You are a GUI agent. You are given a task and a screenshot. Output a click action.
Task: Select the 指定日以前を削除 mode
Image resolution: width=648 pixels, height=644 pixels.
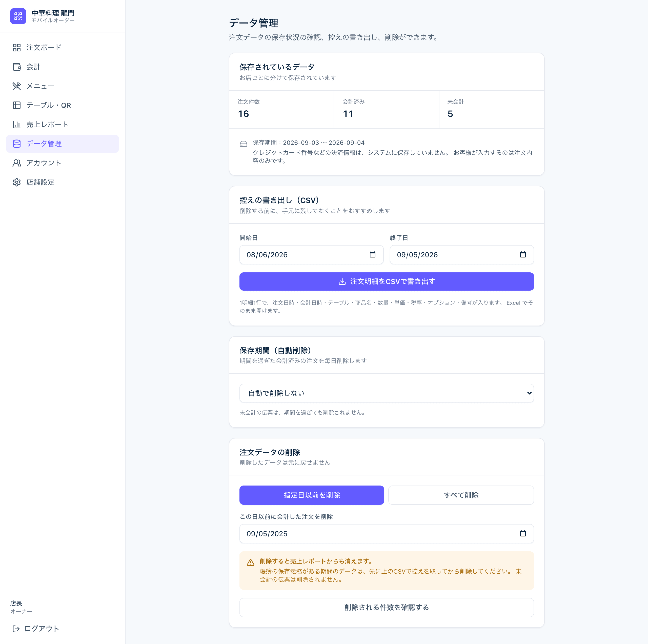click(312, 495)
